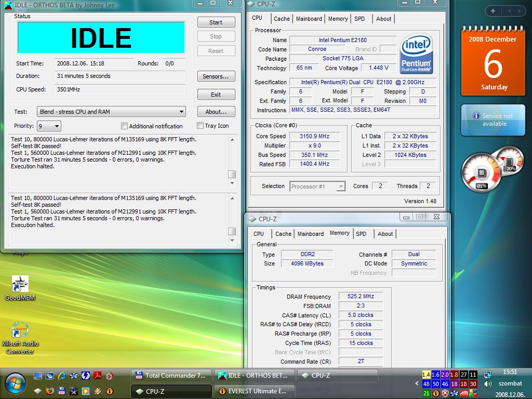Click the red 5 Quick Launch icon

(110, 376)
